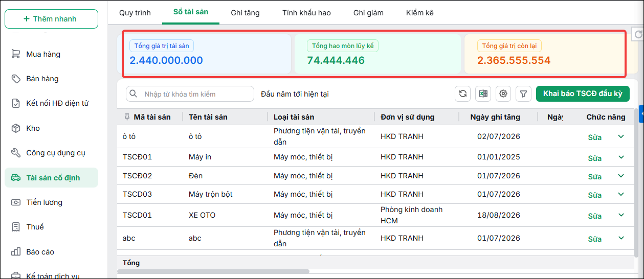Click Sửa for the abc asset
The width and height of the screenshot is (644, 279).
point(594,239)
